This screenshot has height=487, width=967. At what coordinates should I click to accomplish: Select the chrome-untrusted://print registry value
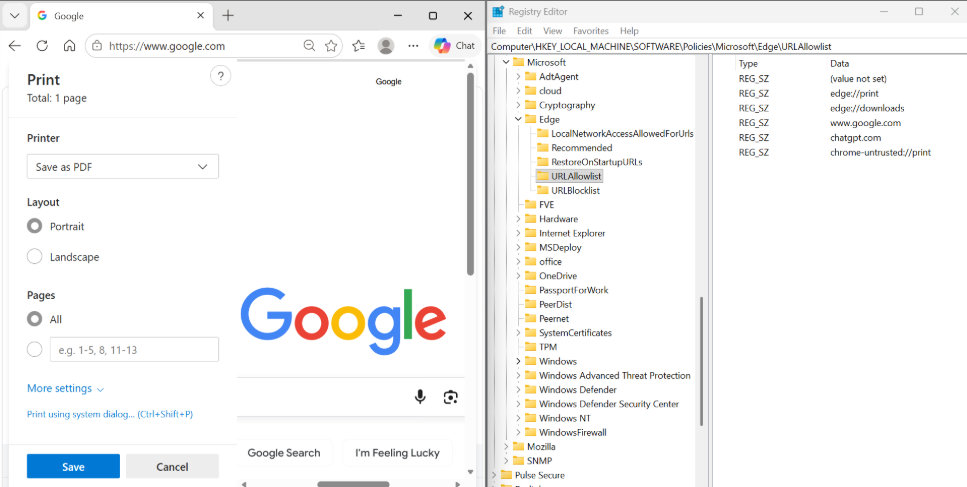pos(880,152)
